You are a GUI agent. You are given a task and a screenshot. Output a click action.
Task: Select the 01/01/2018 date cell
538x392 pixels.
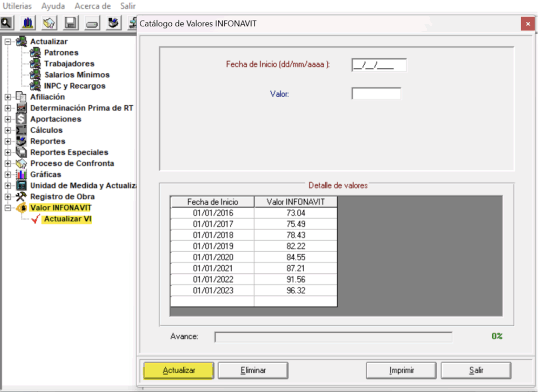pyautogui.click(x=212, y=235)
